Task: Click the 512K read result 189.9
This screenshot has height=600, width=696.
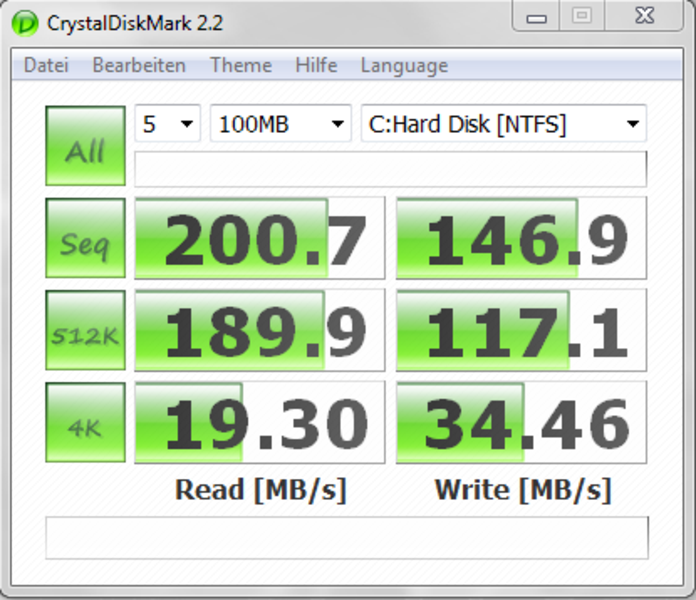Action: coord(260,330)
